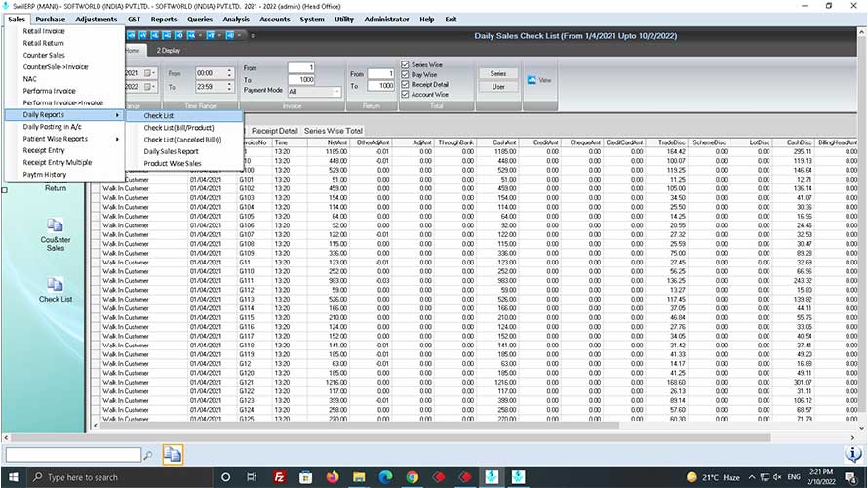Click the Check List sidebar icon

pyautogui.click(x=56, y=285)
